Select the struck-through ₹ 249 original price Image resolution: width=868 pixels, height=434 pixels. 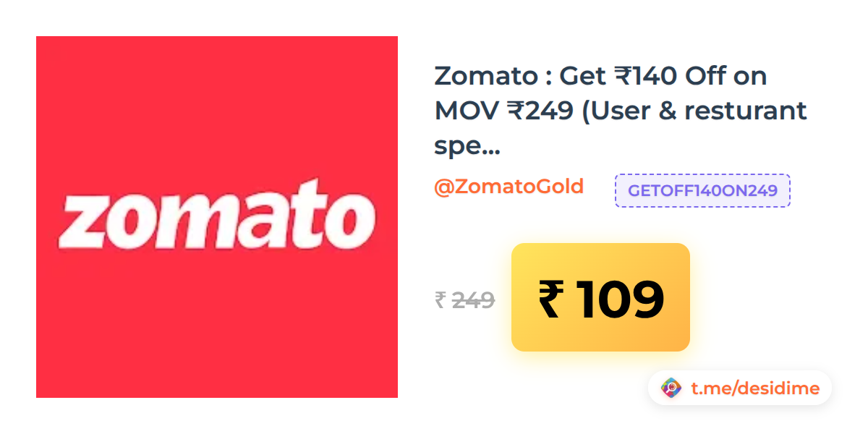click(464, 299)
